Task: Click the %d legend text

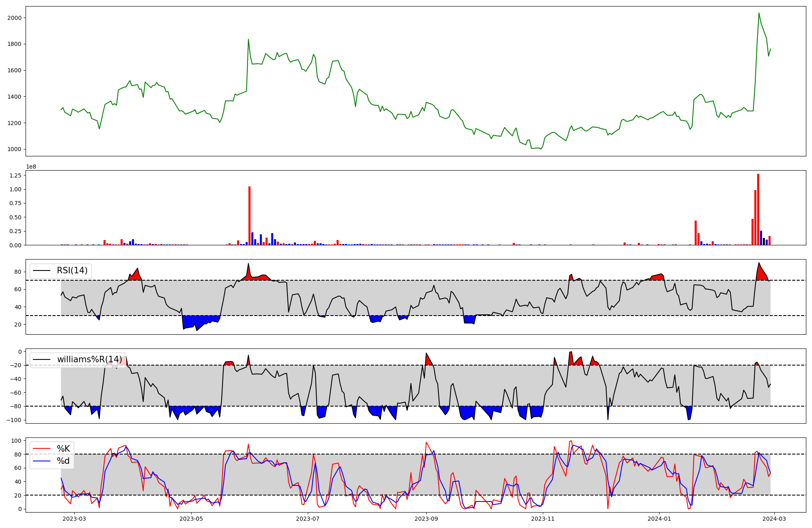Action: click(63, 461)
